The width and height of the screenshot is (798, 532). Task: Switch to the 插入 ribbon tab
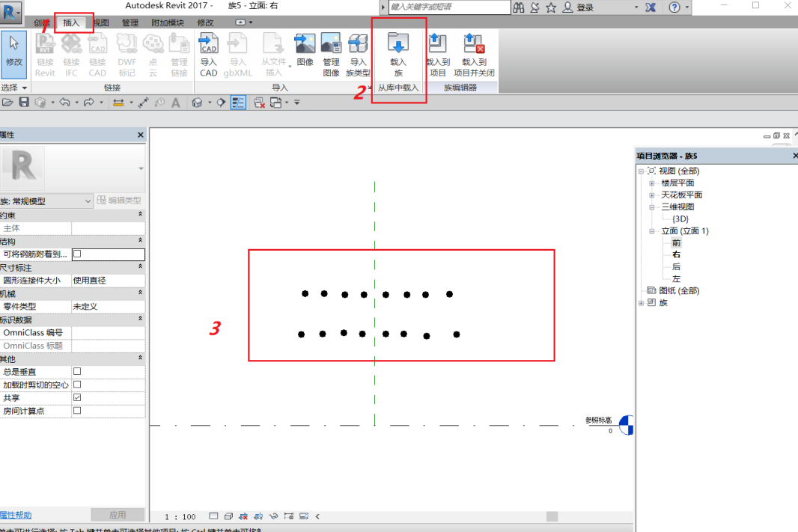tap(71, 22)
